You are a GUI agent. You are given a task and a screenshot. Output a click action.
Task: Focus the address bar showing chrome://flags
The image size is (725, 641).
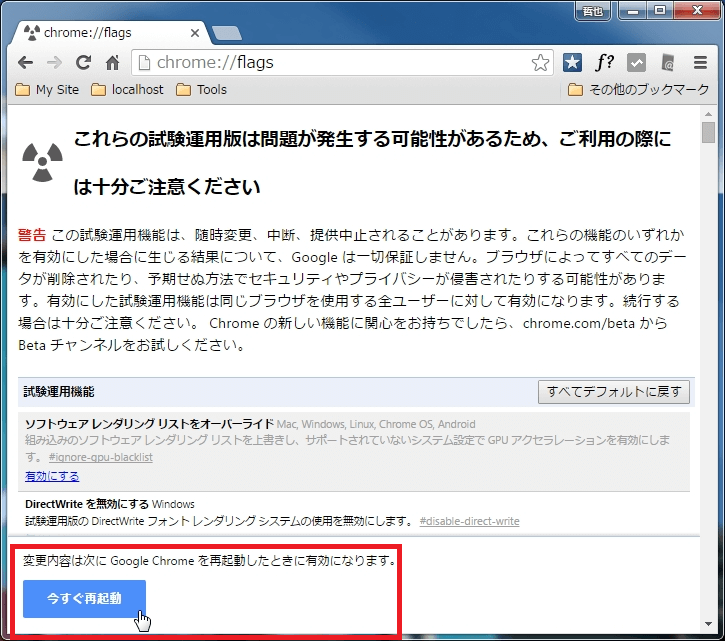342,62
